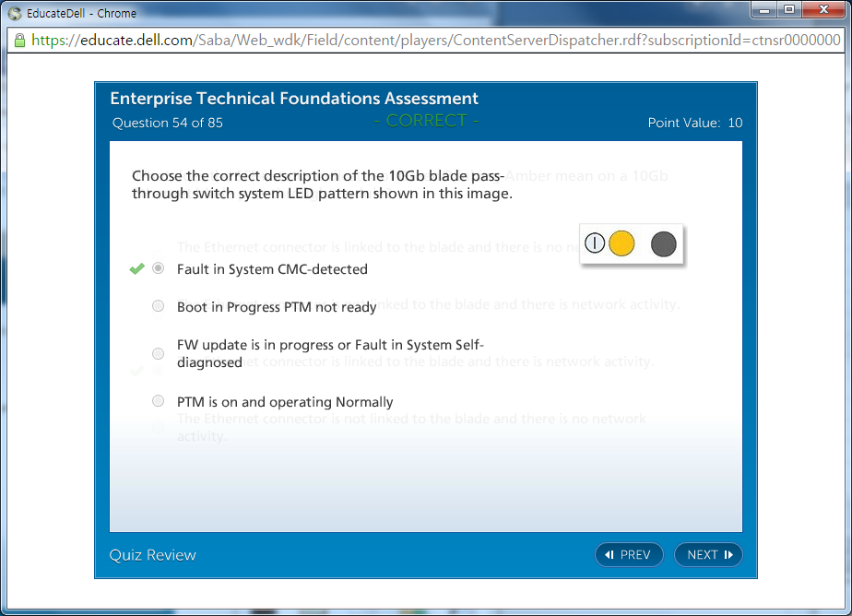
Task: Click the green padlock icon in address bar
Action: click(x=19, y=41)
